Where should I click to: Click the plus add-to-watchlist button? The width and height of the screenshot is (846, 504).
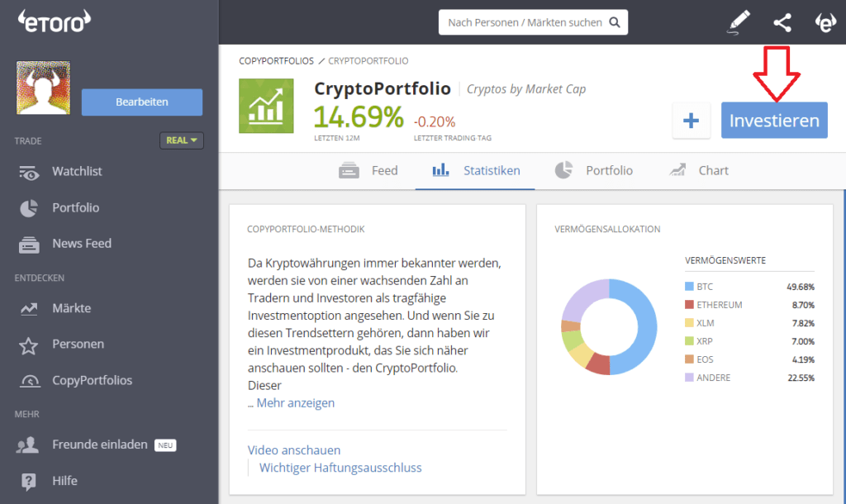point(692,121)
